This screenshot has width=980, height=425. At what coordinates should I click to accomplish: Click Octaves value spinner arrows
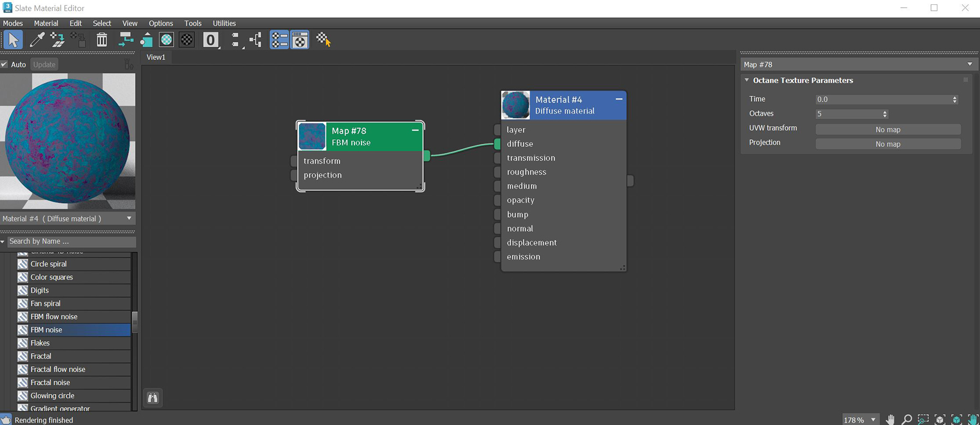pos(885,114)
